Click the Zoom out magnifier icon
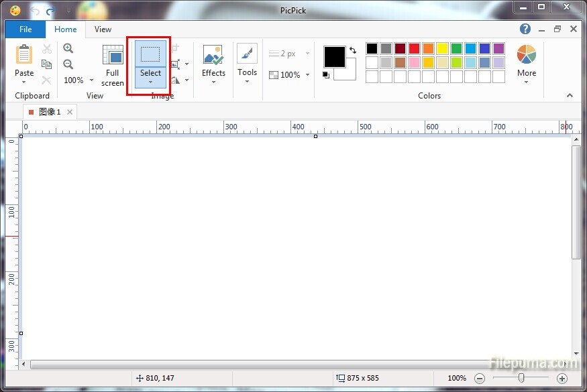Viewport: 587px width, 392px height. [68, 64]
